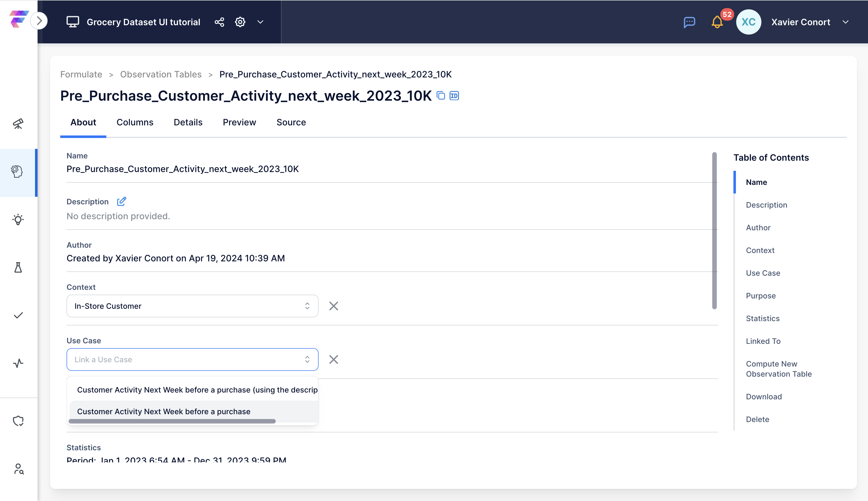The width and height of the screenshot is (868, 501).
Task: Switch to the About tab
Action: click(83, 122)
